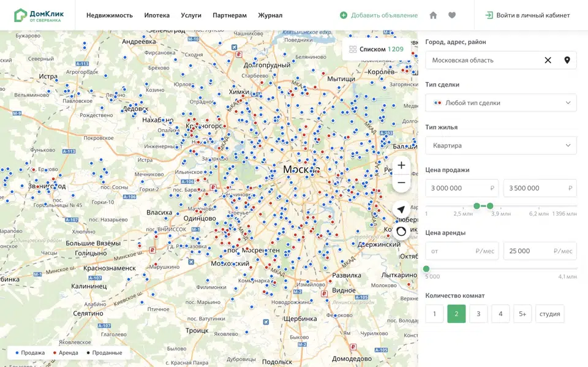Image resolution: width=588 pixels, height=367 pixels.
Task: Open the home icon in header
Action: click(433, 15)
